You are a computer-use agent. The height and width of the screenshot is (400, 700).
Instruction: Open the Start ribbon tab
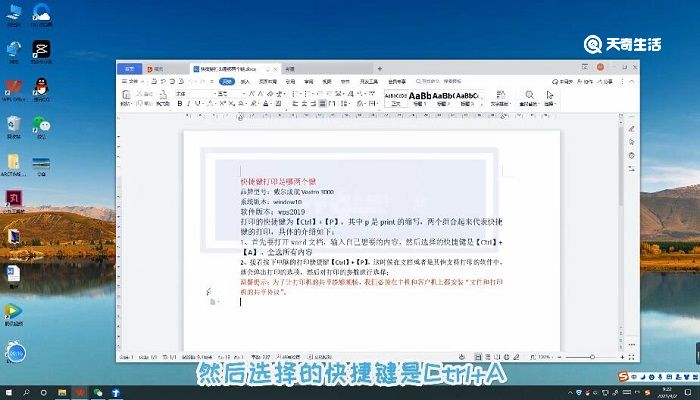pyautogui.click(x=227, y=81)
